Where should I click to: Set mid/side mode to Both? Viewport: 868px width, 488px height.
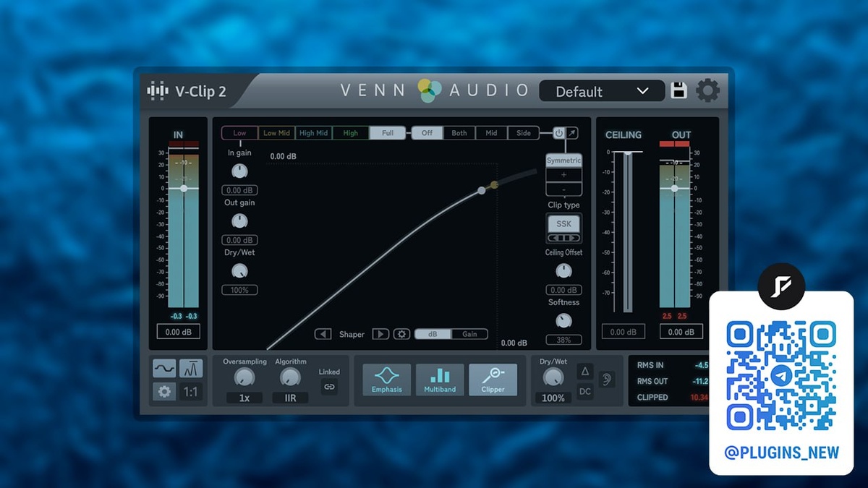459,133
